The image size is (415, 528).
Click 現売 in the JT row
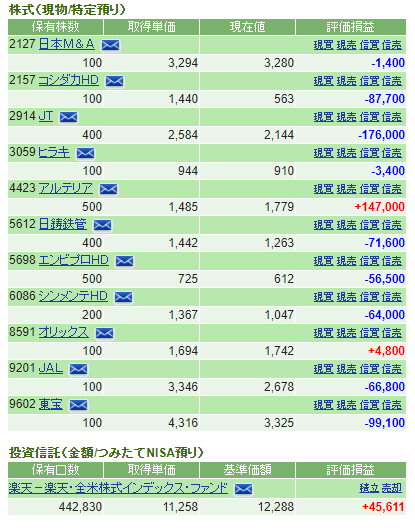(x=347, y=117)
